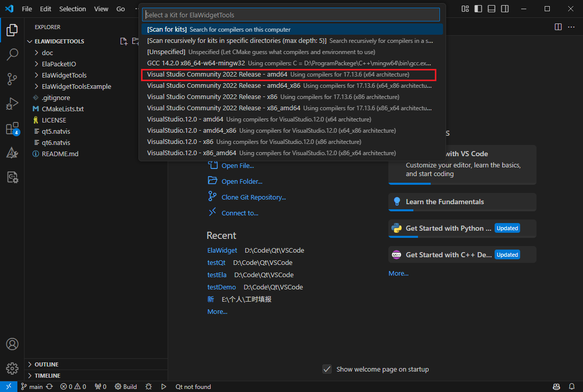Open the recent ElaWidget project

click(222, 250)
